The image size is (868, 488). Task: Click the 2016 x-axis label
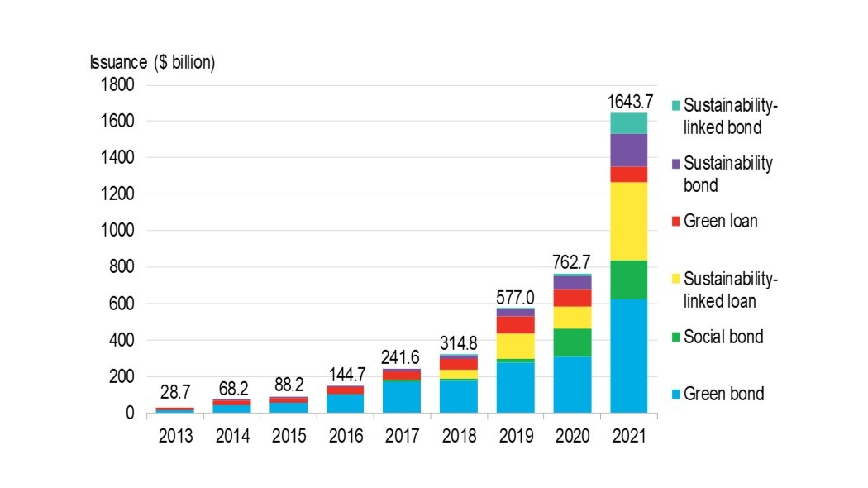[346, 436]
